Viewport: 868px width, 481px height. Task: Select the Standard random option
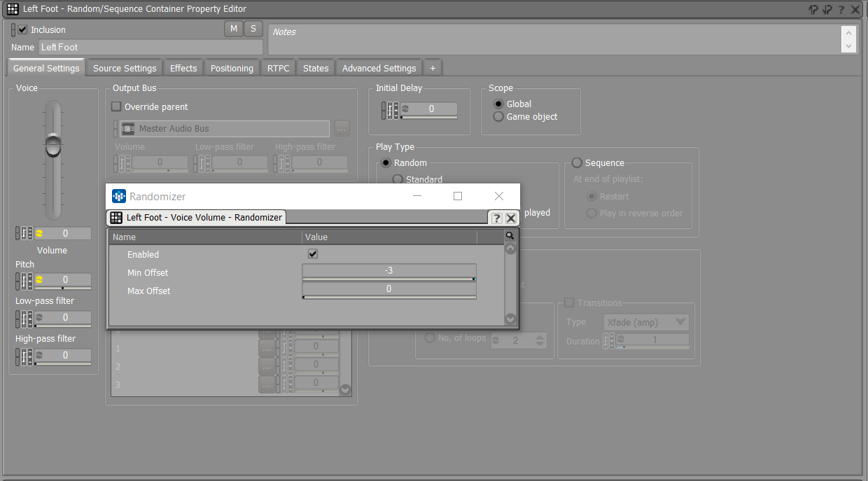coord(398,179)
